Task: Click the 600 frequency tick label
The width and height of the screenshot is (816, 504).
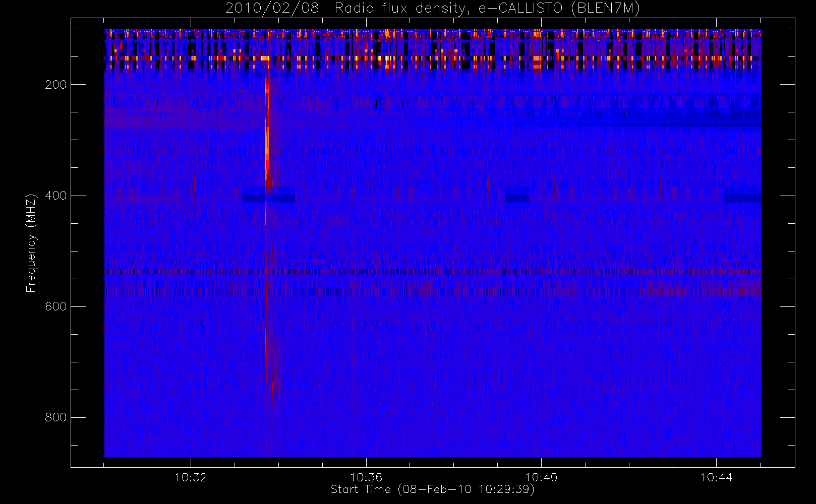Action: (x=55, y=306)
